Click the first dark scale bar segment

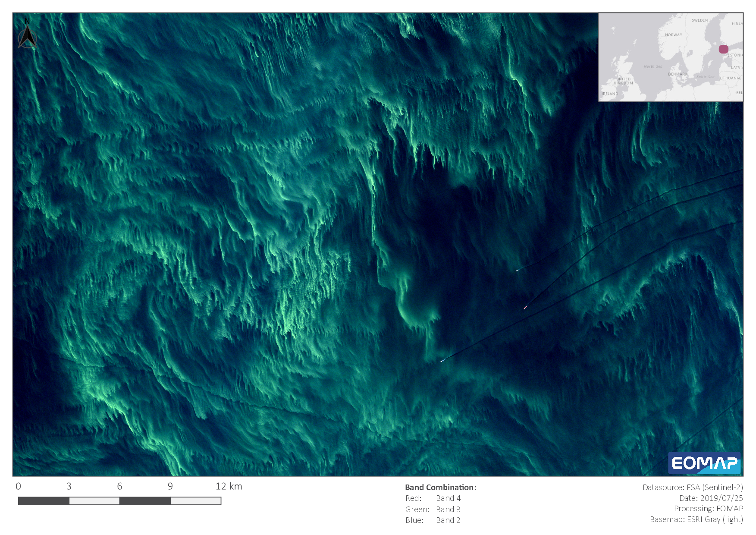(x=44, y=501)
